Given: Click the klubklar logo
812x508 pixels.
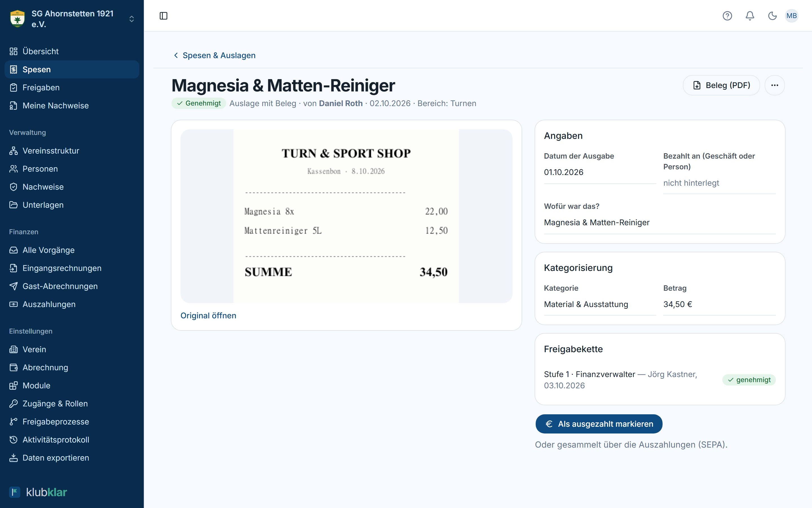Looking at the screenshot, I should point(38,492).
